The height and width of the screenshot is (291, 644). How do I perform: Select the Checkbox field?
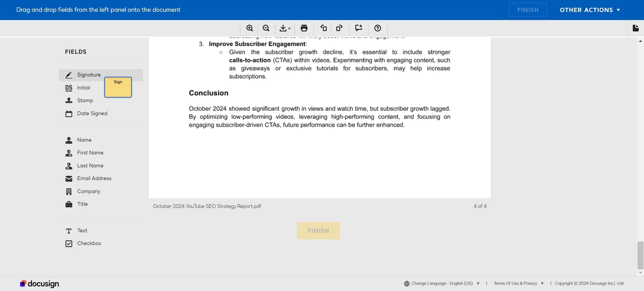click(89, 243)
